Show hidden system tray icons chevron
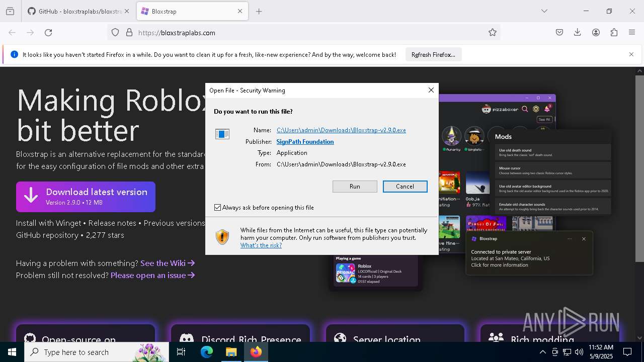 [542, 352]
